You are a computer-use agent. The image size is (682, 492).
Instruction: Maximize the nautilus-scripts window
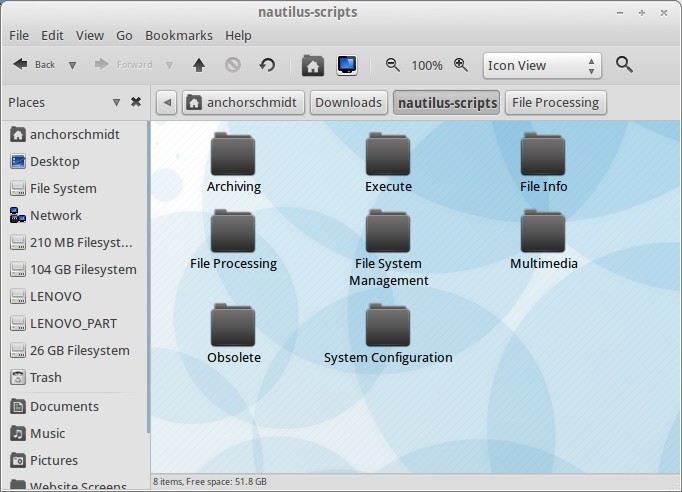(642, 13)
